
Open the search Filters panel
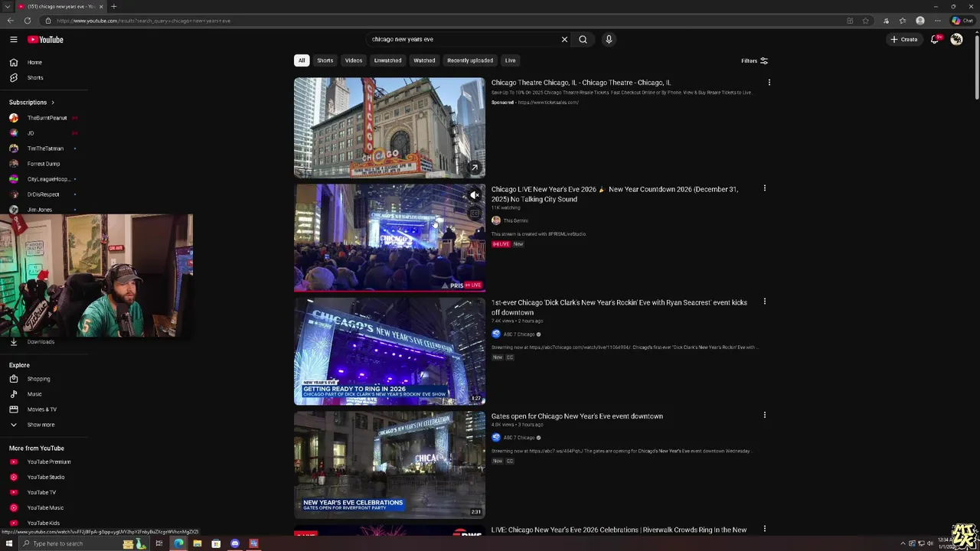tap(754, 60)
